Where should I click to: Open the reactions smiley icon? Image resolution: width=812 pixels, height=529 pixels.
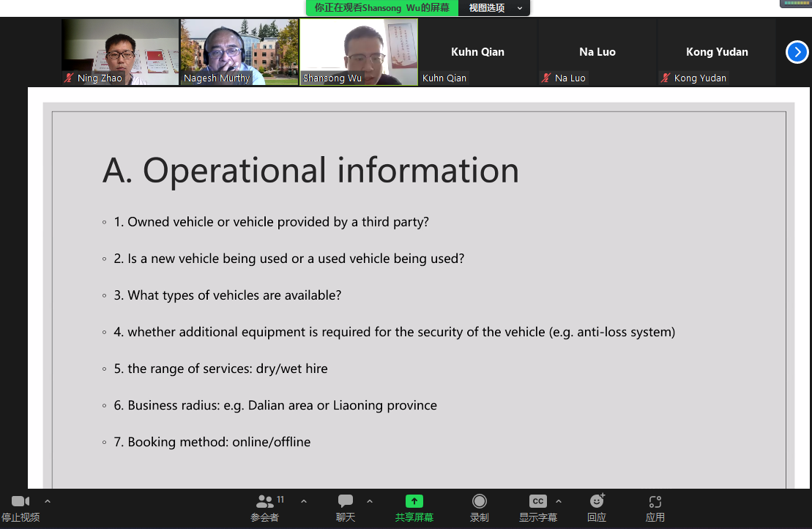597,500
